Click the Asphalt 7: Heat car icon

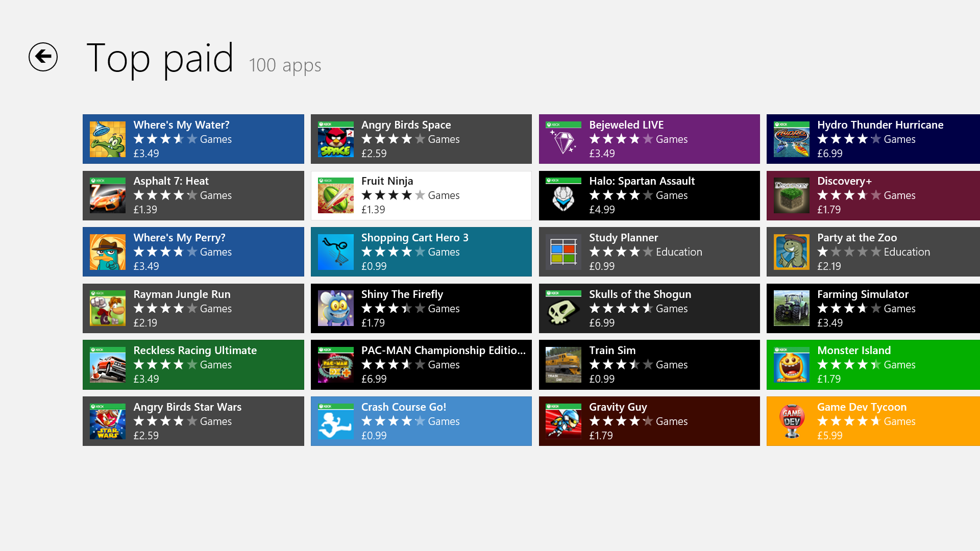point(108,195)
